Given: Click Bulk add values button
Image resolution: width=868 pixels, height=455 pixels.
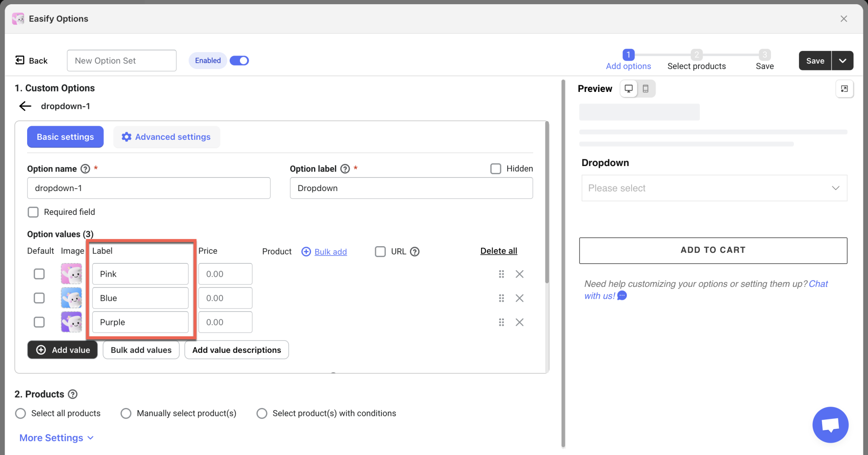Looking at the screenshot, I should click(141, 350).
